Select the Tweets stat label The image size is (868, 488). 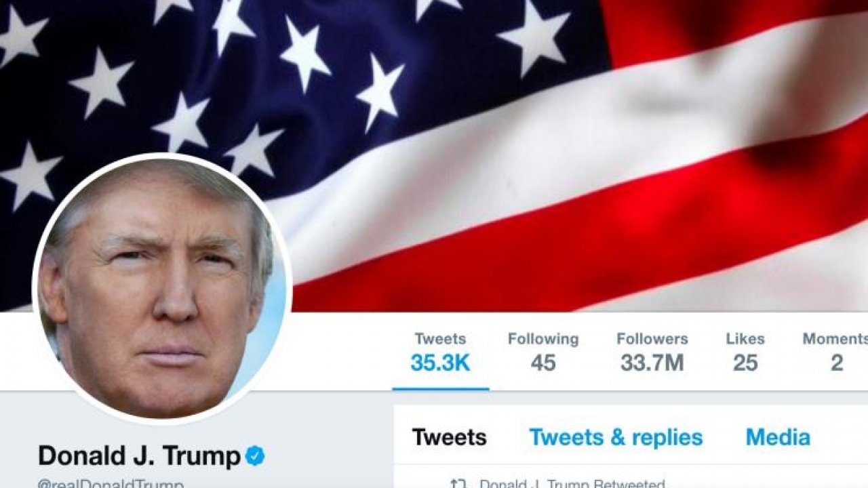pyautogui.click(x=440, y=339)
